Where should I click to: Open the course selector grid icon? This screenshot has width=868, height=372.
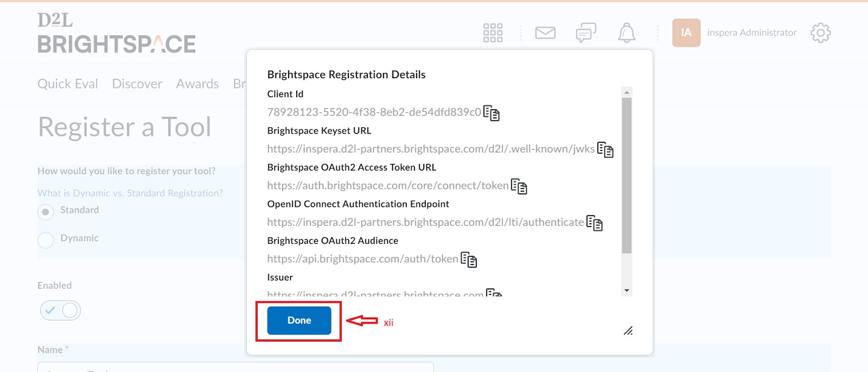tap(493, 33)
